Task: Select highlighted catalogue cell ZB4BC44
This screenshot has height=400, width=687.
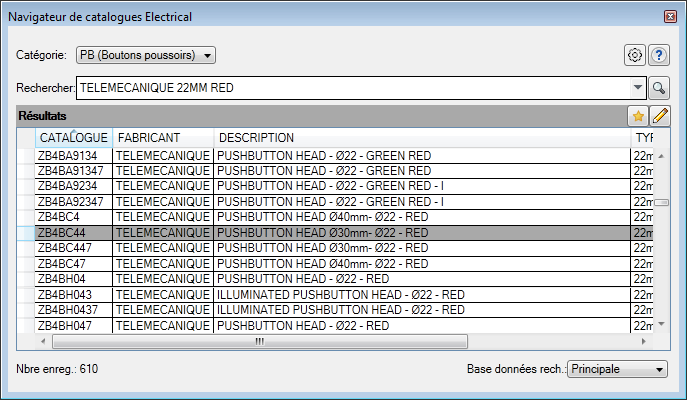Action: coord(74,233)
